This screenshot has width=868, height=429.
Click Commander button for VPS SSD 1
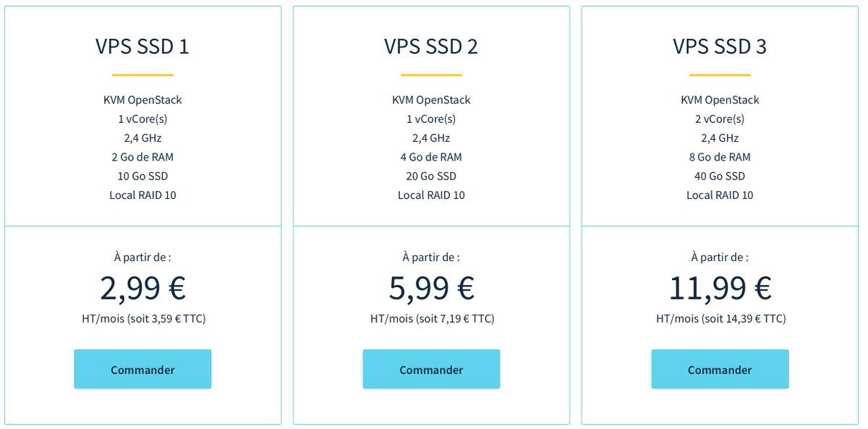(142, 369)
